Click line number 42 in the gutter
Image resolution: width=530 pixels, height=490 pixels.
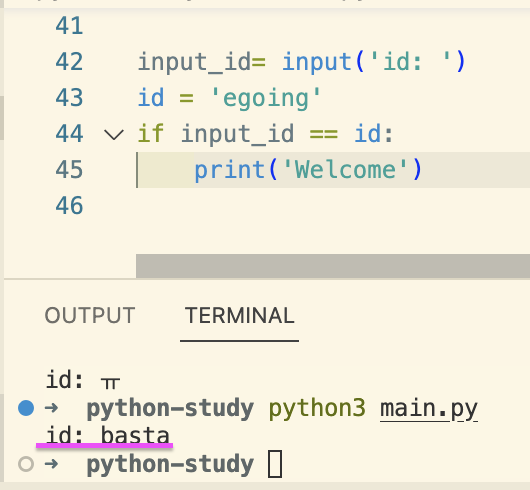pyautogui.click(x=69, y=62)
